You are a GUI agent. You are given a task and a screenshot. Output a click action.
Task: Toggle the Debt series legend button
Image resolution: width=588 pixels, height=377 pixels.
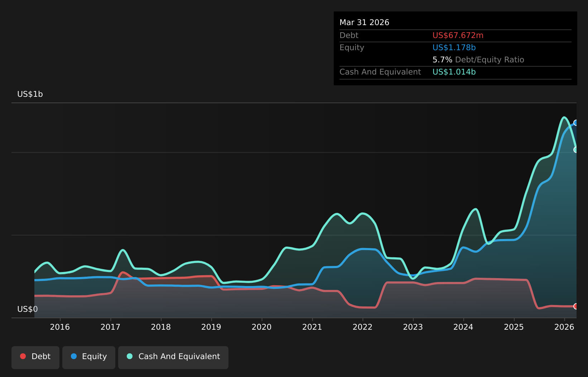(35, 357)
